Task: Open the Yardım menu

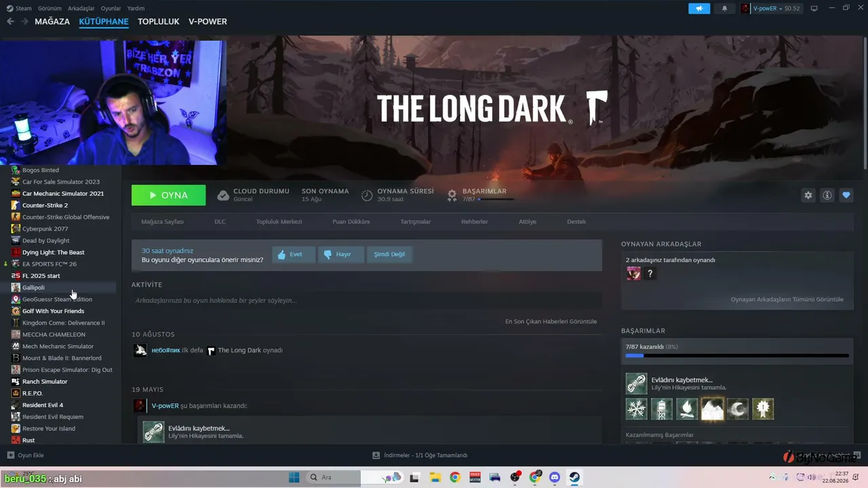Action: [x=136, y=8]
